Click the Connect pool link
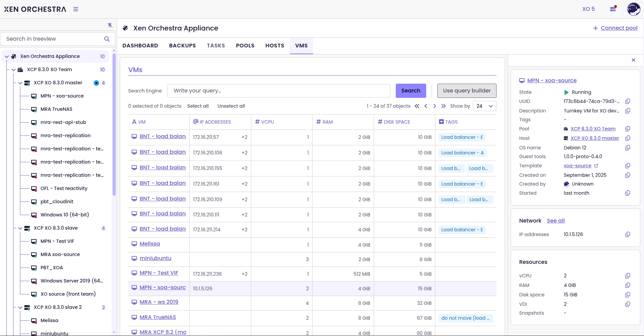The height and width of the screenshot is (336, 644). coord(619,28)
